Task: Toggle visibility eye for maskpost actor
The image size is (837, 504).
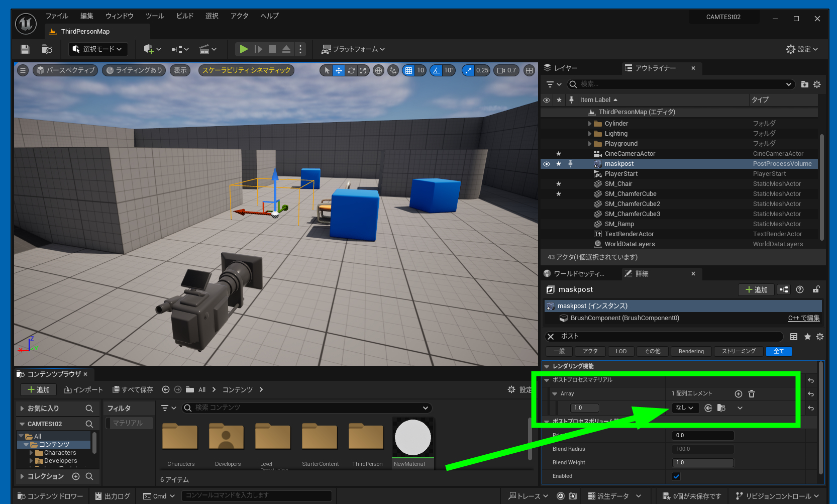Action: (x=547, y=164)
